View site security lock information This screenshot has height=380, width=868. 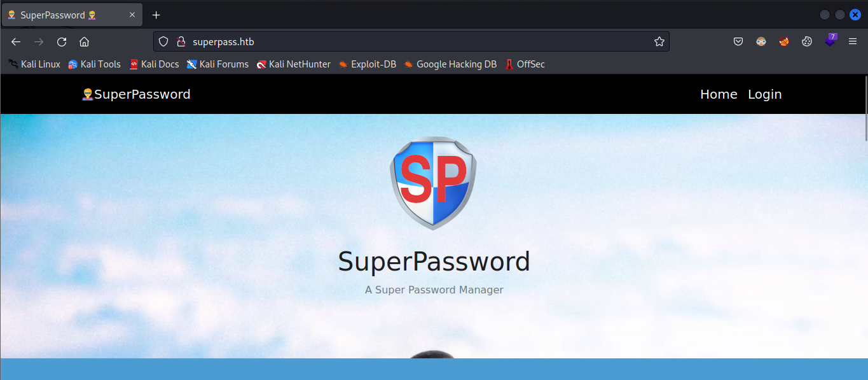(181, 42)
